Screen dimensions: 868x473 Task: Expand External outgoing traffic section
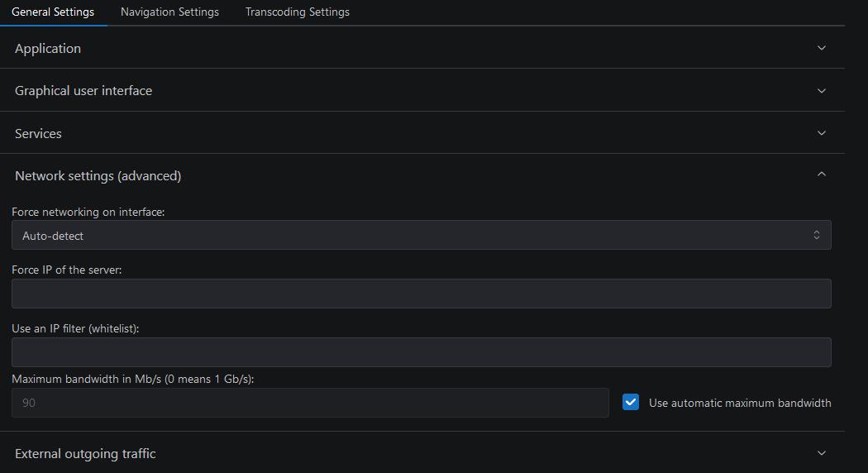[422, 453]
